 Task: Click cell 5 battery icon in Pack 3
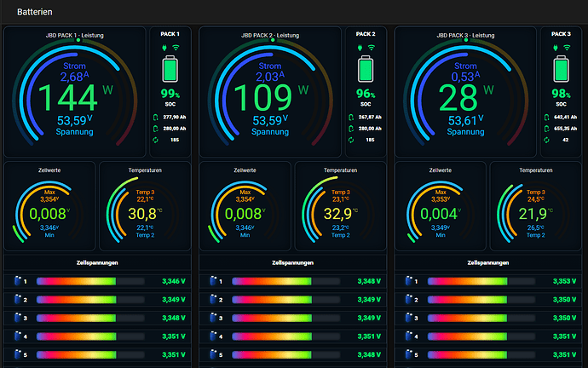409,354
